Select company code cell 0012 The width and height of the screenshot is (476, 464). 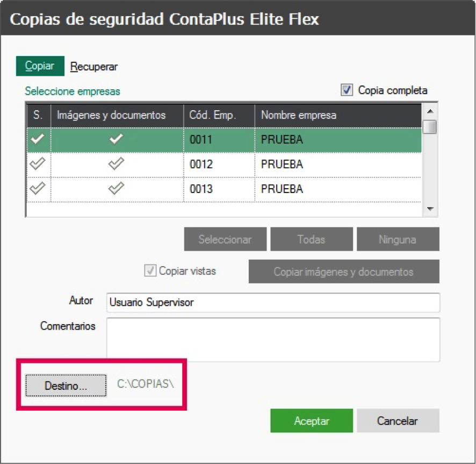[x=219, y=165]
